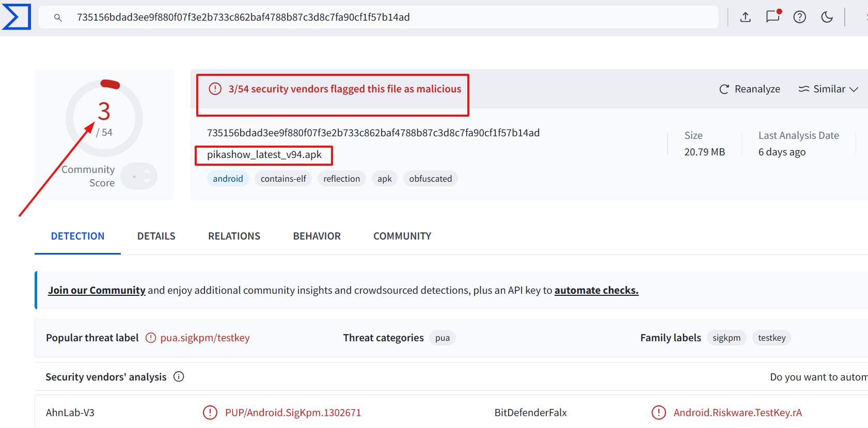The width and height of the screenshot is (868, 428).
Task: Vote up on community score control
Action: click(x=148, y=170)
